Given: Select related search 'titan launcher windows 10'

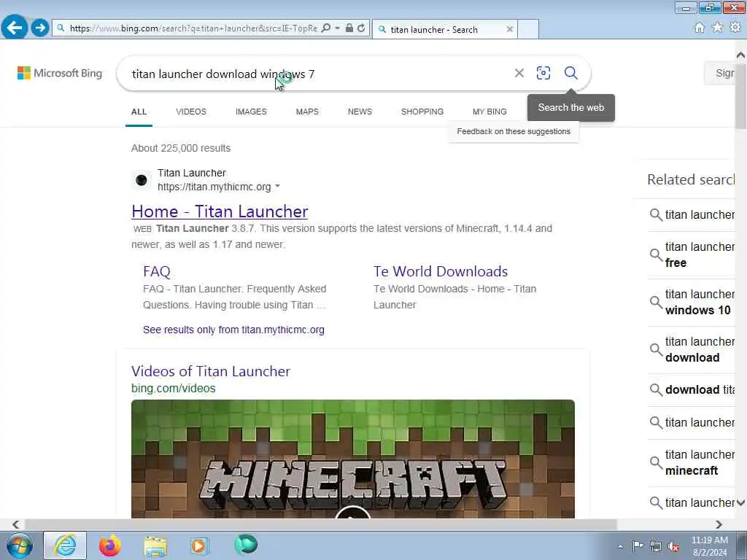Looking at the screenshot, I should coord(692,302).
